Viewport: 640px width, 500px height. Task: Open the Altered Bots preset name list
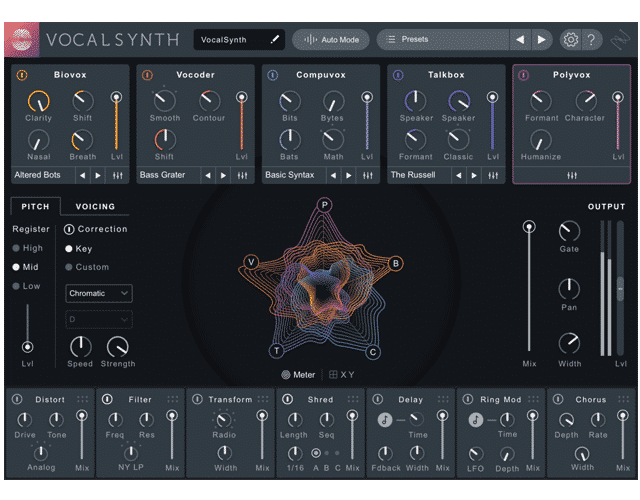coord(43,175)
